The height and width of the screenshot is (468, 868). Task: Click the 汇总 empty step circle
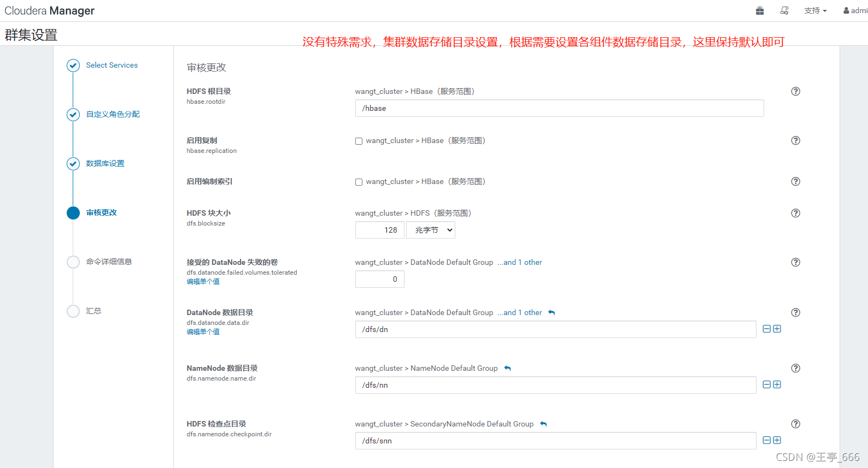pyautogui.click(x=73, y=311)
